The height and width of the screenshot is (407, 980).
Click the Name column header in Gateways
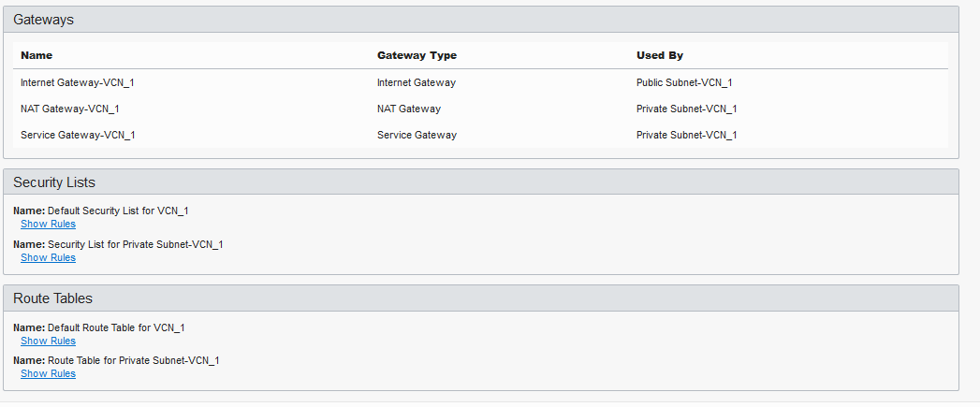coord(37,55)
